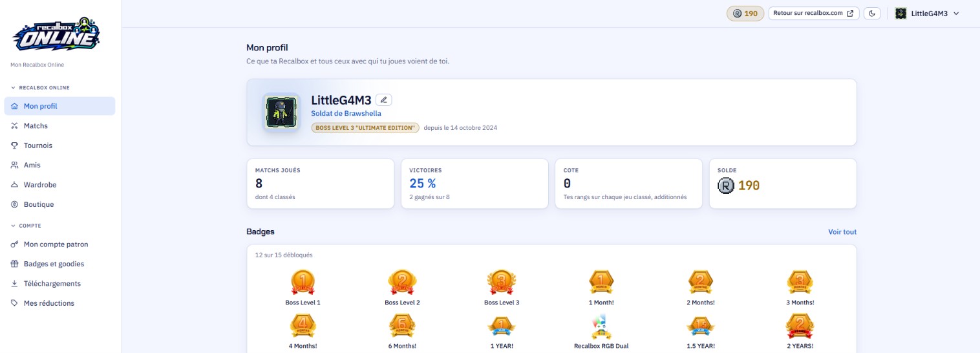Click the 4 Months! badge icon
Image resolution: width=980 pixels, height=353 pixels.
coord(303,326)
